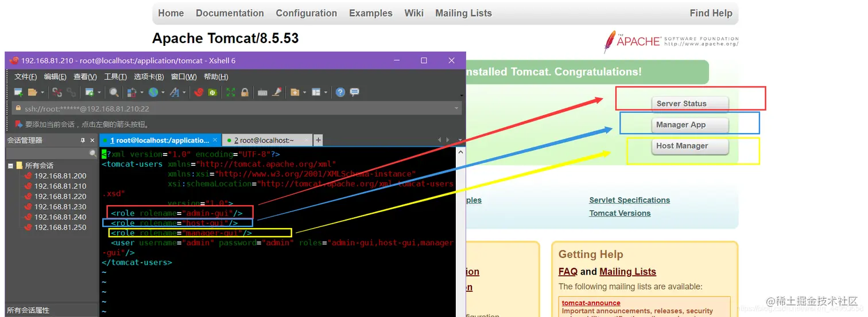The width and height of the screenshot is (868, 317).
Task: Open Mailing Lists in Tomcat navigation bar
Action: (x=463, y=13)
